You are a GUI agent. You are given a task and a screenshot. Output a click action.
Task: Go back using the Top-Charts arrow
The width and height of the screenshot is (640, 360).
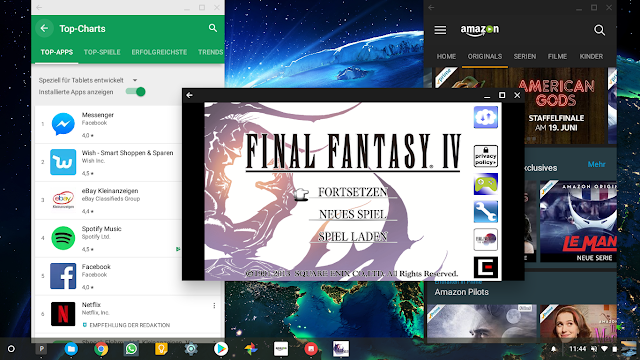coord(44,28)
